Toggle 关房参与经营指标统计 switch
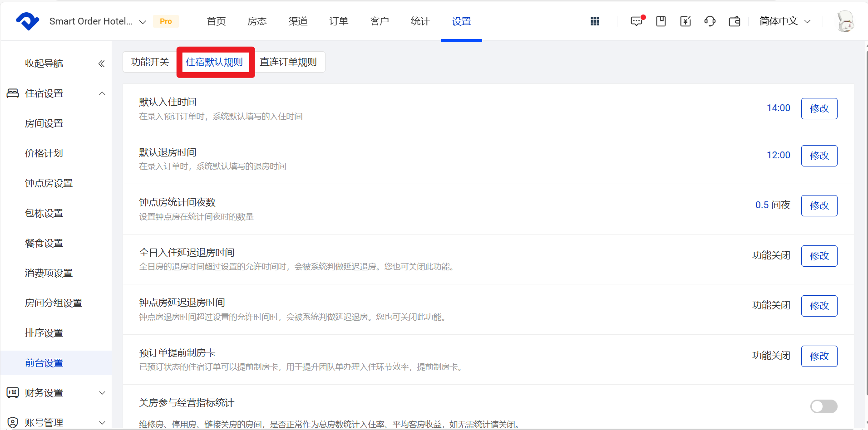The image size is (868, 430). point(824,406)
